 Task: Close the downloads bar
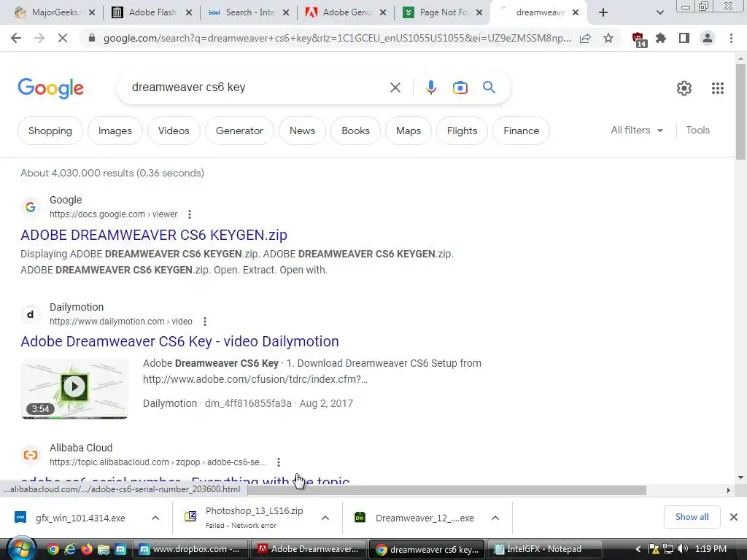click(734, 517)
